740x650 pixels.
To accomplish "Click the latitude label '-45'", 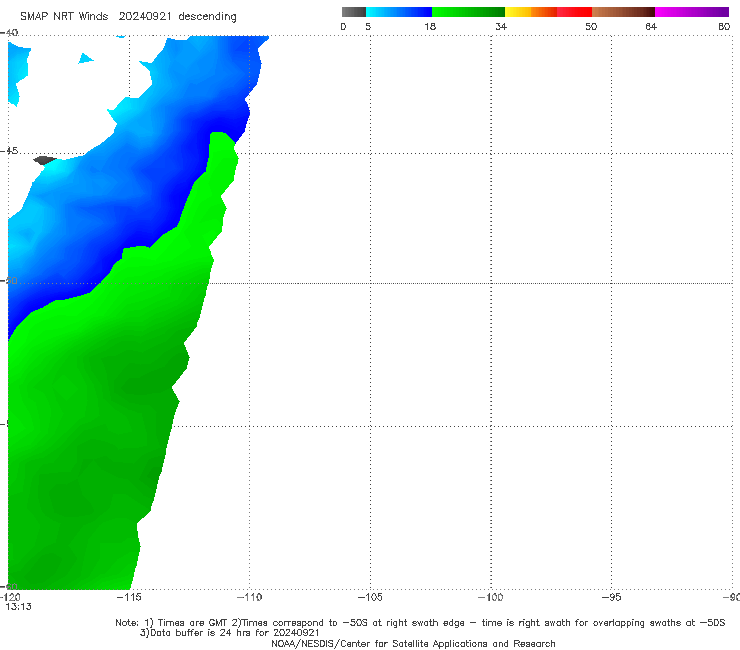I will [9, 151].
